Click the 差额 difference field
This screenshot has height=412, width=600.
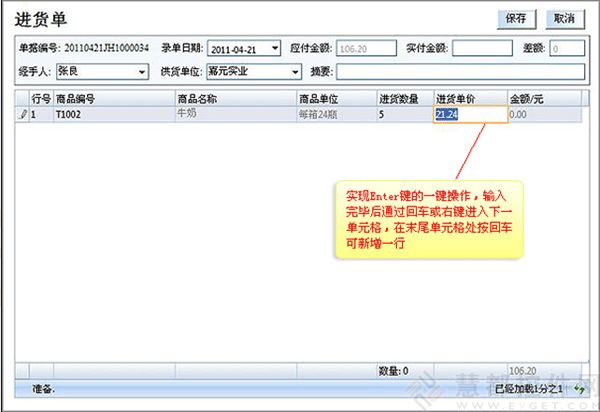tap(566, 47)
